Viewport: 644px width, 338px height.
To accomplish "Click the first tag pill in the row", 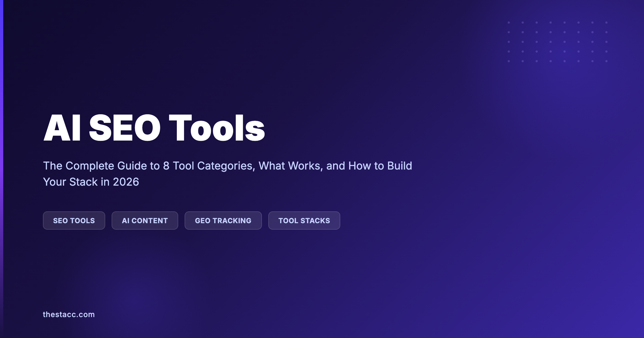I will [74, 221].
